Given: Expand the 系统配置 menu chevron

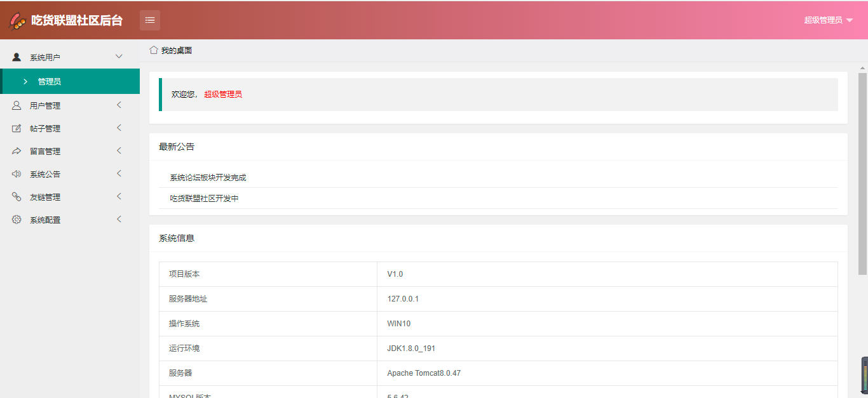Looking at the screenshot, I should pyautogui.click(x=119, y=219).
